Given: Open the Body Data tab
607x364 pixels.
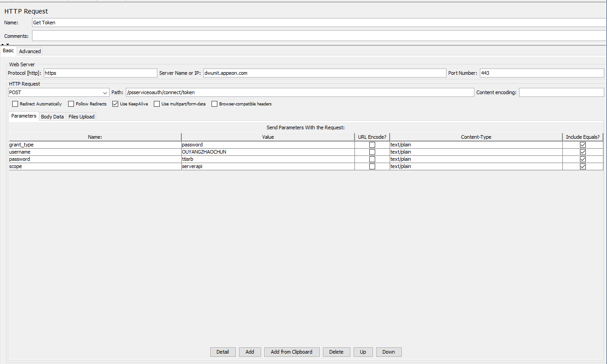Looking at the screenshot, I should point(52,117).
